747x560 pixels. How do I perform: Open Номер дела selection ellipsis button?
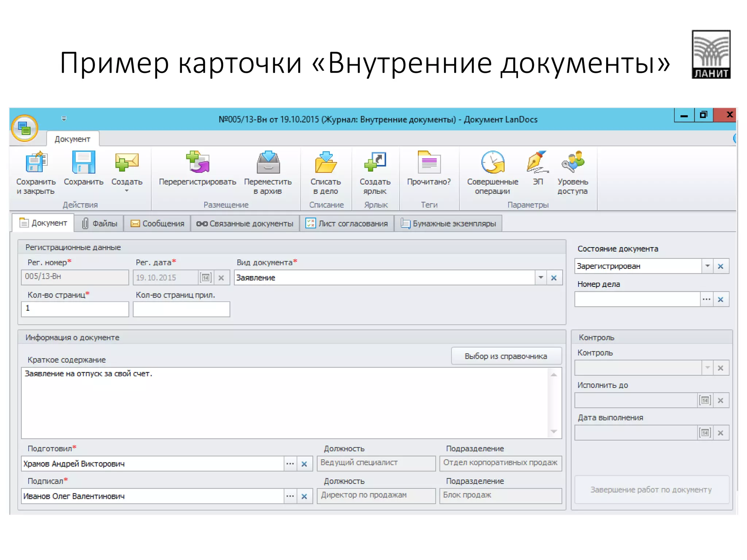point(706,299)
